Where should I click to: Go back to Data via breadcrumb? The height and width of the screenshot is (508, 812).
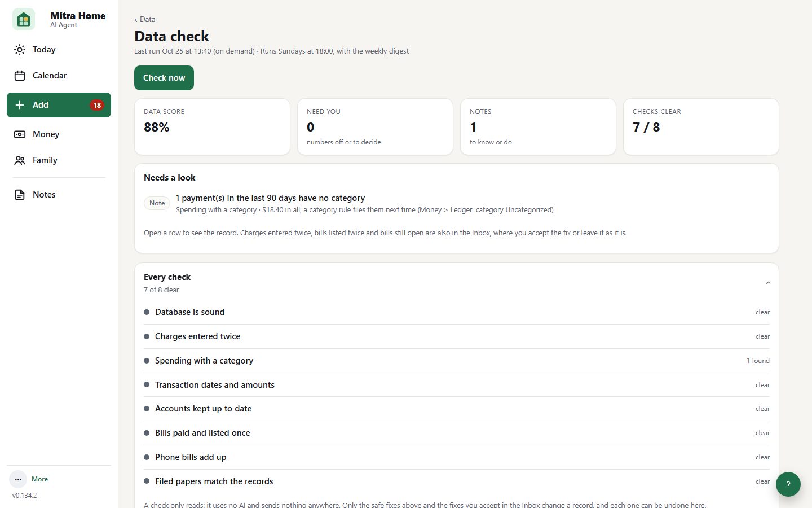tap(145, 19)
